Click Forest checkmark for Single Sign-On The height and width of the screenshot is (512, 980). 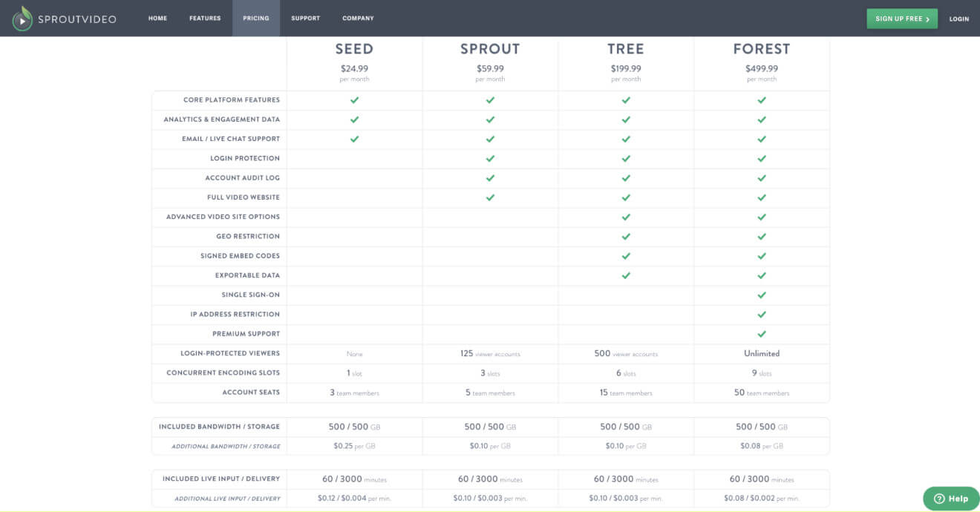[762, 295]
